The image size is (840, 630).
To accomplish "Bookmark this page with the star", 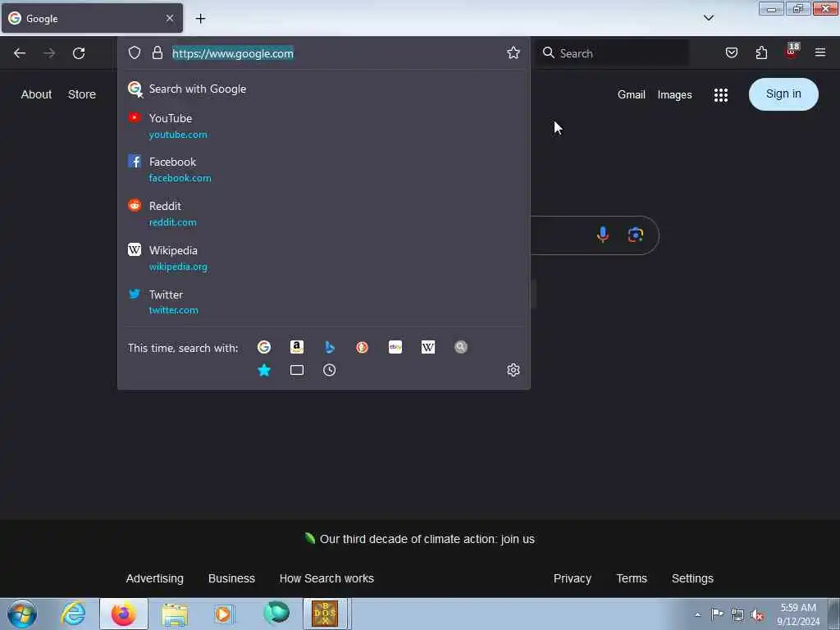I will coord(514,52).
